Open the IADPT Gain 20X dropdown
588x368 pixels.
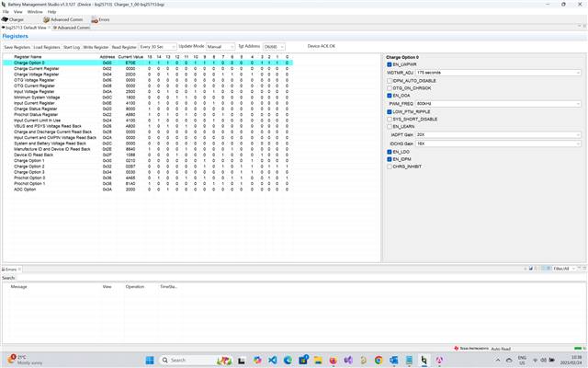(x=498, y=134)
